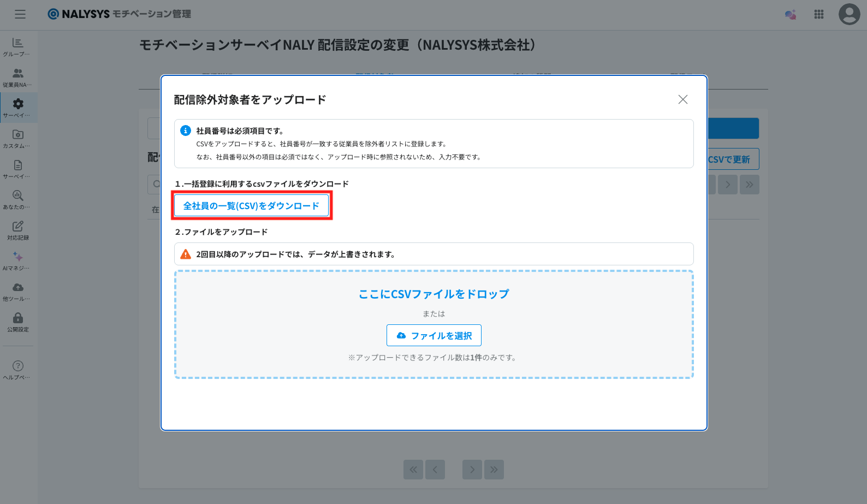Click the orange warning icon about overwriting
The width and height of the screenshot is (867, 504).
point(186,254)
